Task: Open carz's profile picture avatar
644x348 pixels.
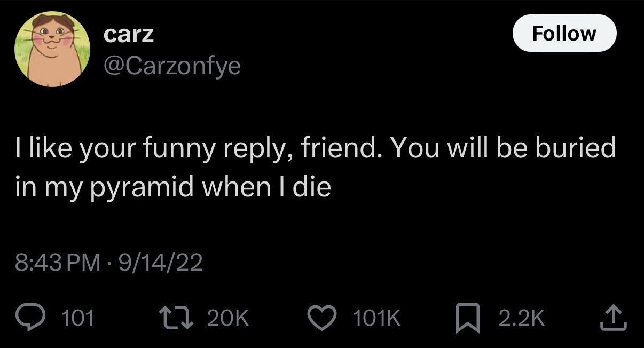Action: point(52,49)
